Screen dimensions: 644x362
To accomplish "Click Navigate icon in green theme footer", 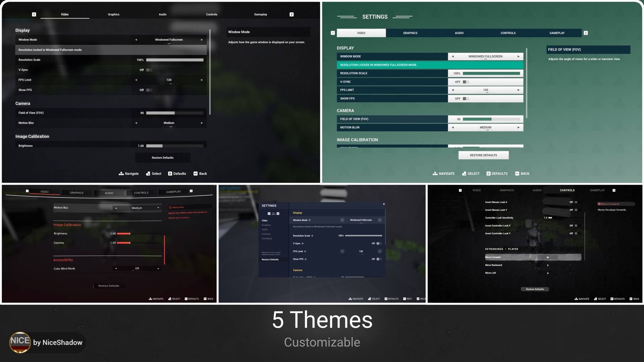I will [435, 174].
